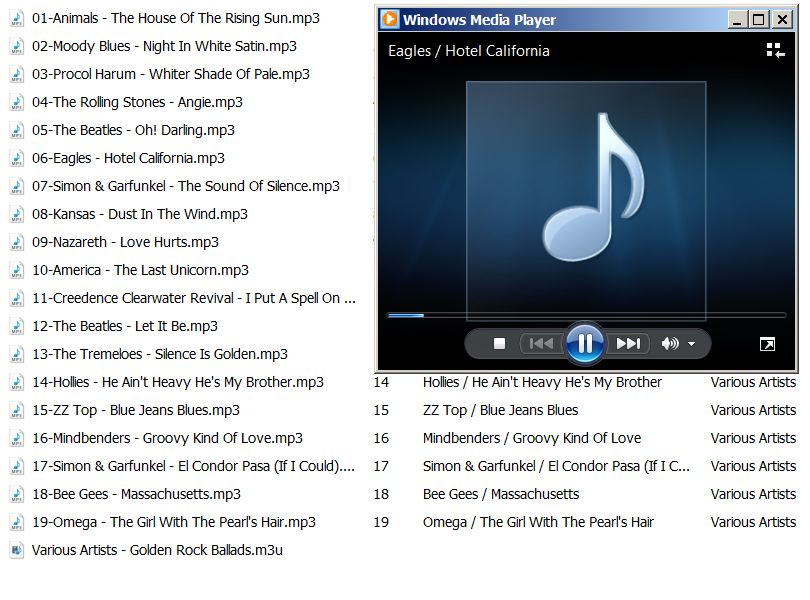This screenshot has width=810, height=600.
Task: Select the mp3 icon for 05-The Beatles Oh! Darling
Action: pos(17,130)
